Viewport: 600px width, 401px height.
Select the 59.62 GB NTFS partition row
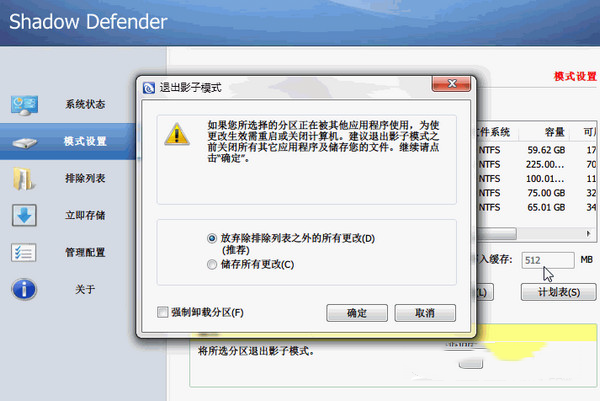(537, 150)
